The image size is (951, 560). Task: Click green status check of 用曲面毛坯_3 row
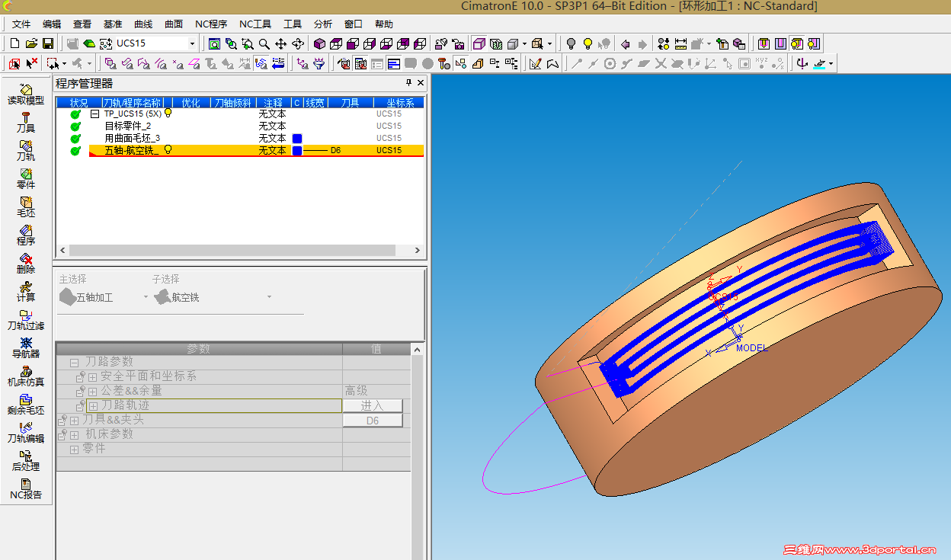[x=75, y=138]
